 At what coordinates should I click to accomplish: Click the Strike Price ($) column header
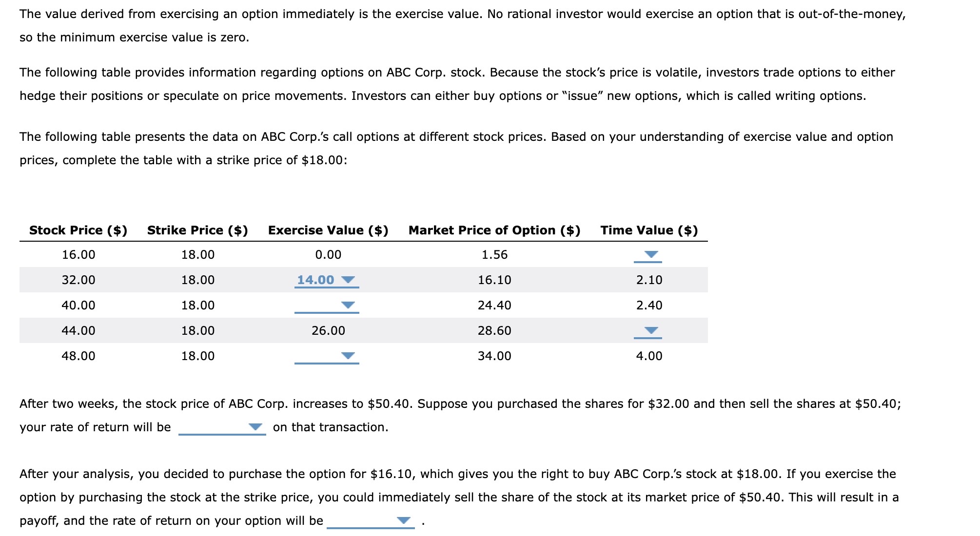click(197, 230)
